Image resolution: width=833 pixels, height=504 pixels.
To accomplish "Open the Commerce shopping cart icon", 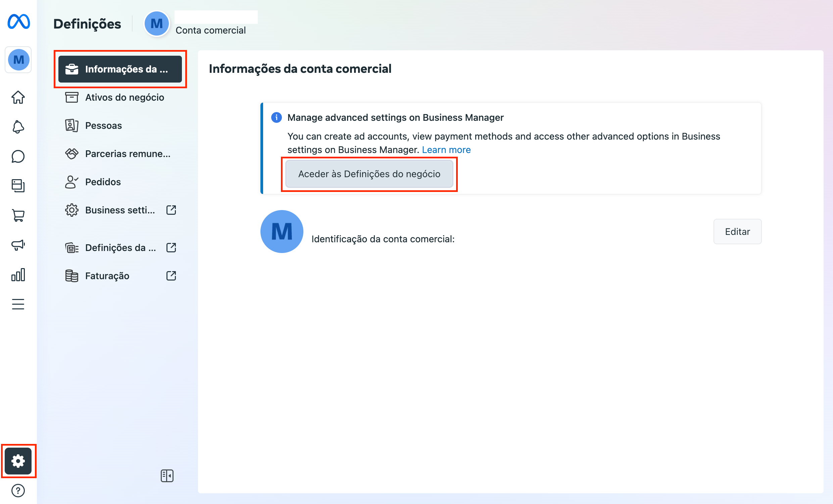I will pyautogui.click(x=18, y=215).
